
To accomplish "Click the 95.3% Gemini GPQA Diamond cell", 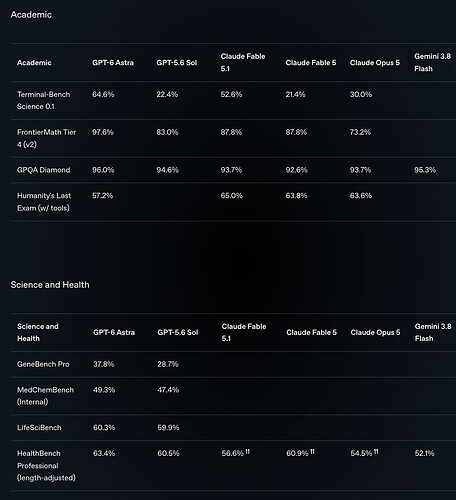I will click(x=425, y=170).
